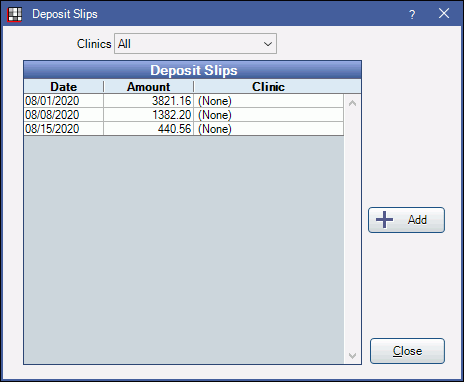
Task: Click the question mark help icon
Action: pos(412,14)
